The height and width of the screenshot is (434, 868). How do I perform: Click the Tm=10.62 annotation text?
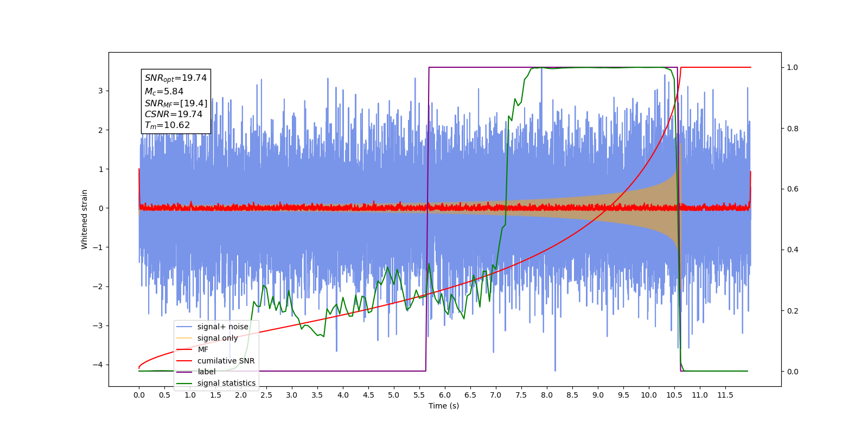167,125
